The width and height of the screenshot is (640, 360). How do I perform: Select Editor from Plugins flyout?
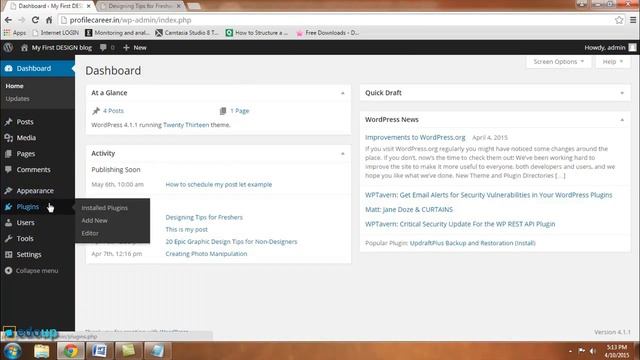(90, 233)
